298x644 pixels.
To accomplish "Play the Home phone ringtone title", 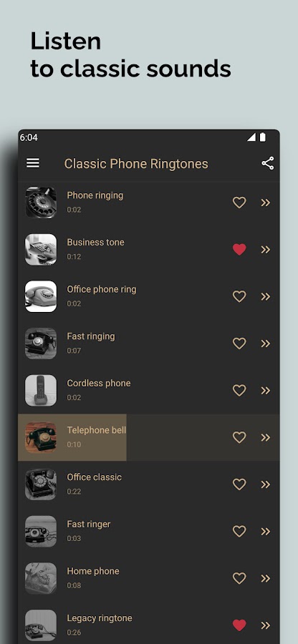I will [x=93, y=571].
